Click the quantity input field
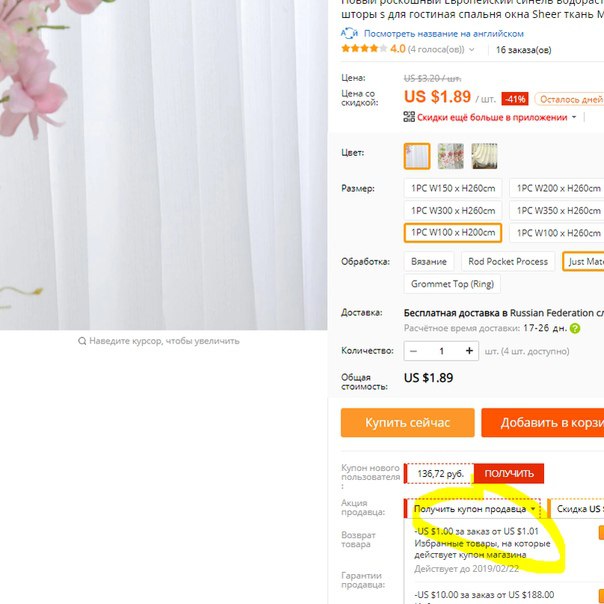The image size is (604, 604). 441,351
